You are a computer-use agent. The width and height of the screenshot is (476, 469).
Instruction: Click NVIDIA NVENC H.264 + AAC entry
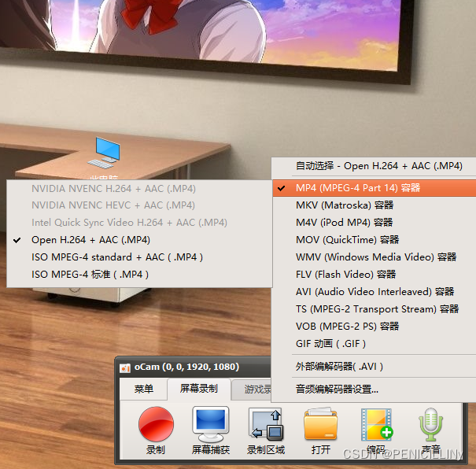coord(139,189)
